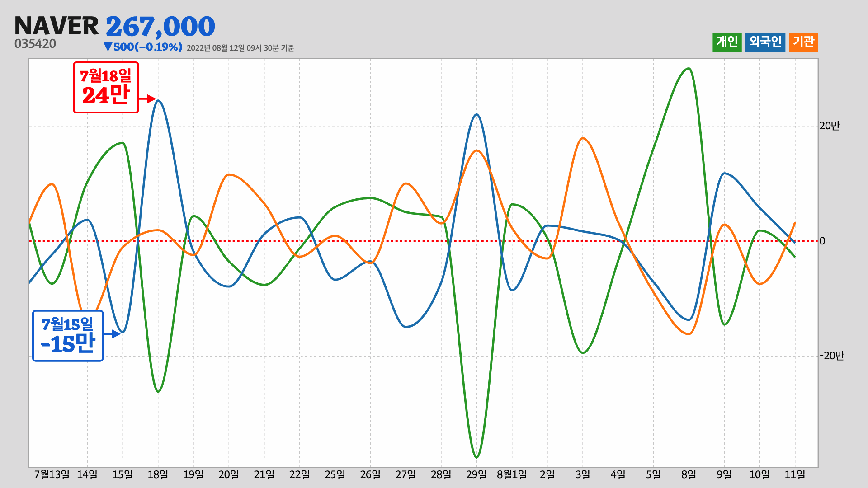
Task: Click the orange line peak on 27일
Action: [406, 183]
